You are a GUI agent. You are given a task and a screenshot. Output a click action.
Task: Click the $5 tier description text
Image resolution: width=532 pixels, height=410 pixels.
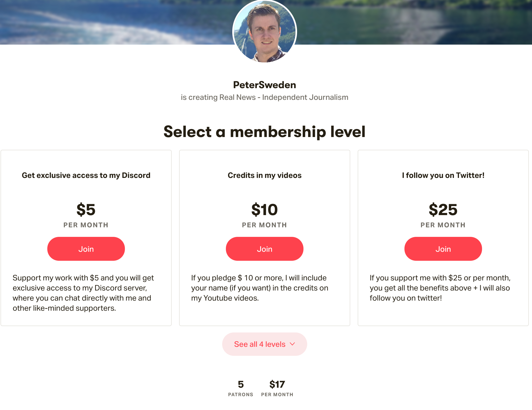click(83, 293)
